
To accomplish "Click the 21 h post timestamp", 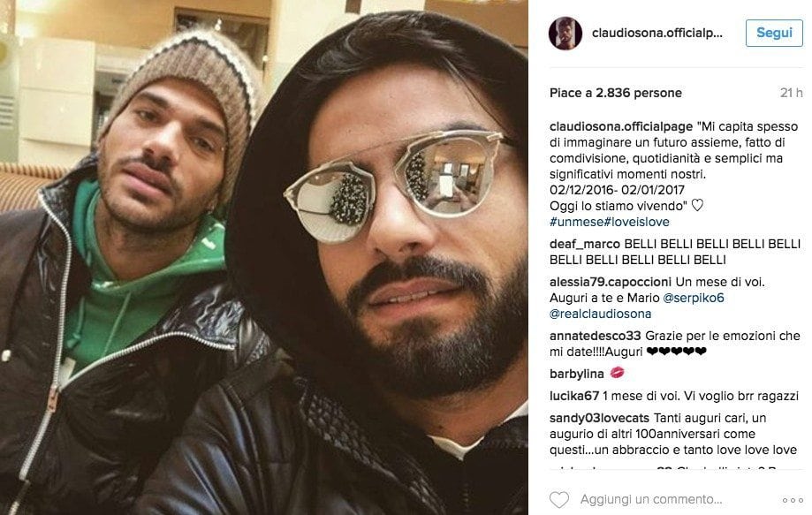I will click(x=792, y=93).
